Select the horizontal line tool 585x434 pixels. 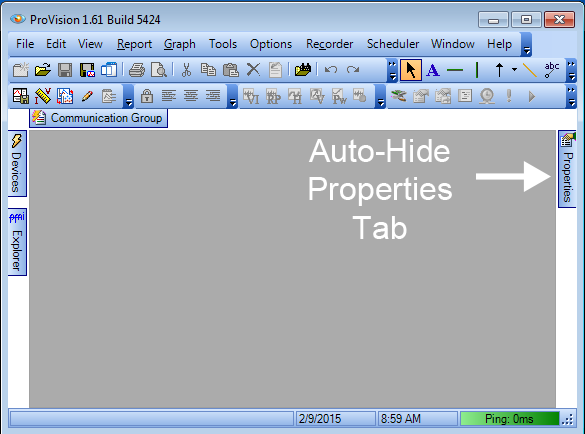[455, 70]
